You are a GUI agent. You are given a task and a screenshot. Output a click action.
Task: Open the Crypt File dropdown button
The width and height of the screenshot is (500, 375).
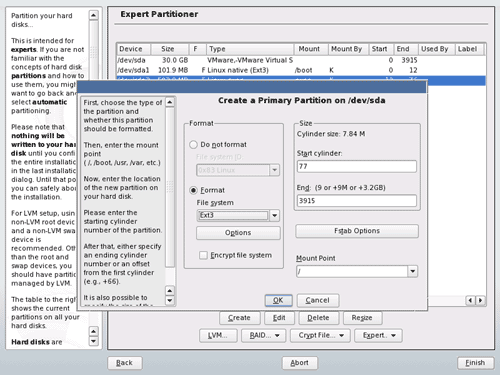click(x=320, y=335)
